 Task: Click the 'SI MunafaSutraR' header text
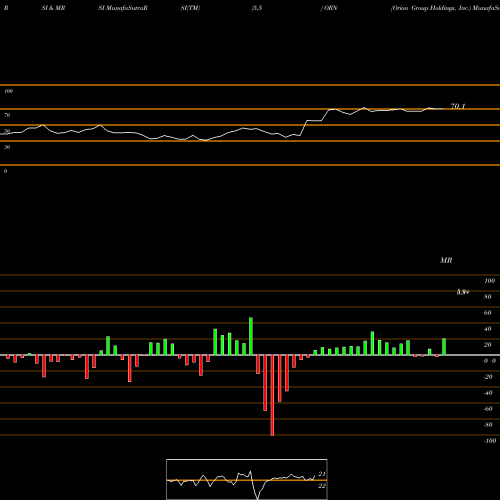(123, 8)
